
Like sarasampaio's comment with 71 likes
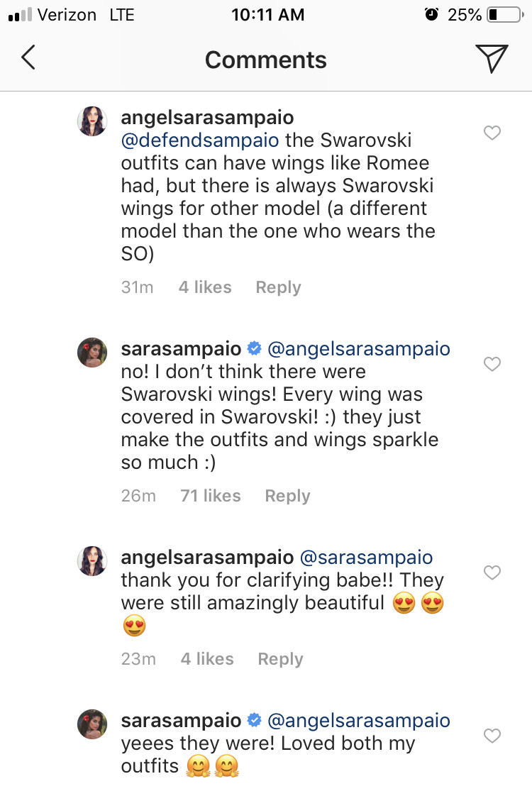[x=492, y=365]
